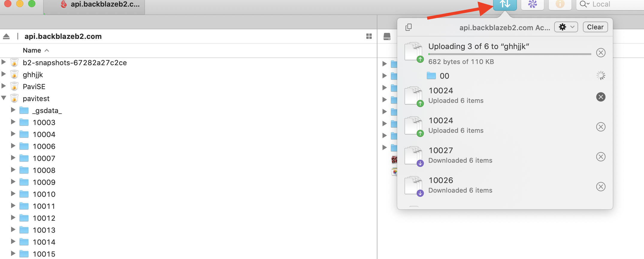The width and height of the screenshot is (644, 259).
Task: Select folder 10011
Action: coord(44,206)
